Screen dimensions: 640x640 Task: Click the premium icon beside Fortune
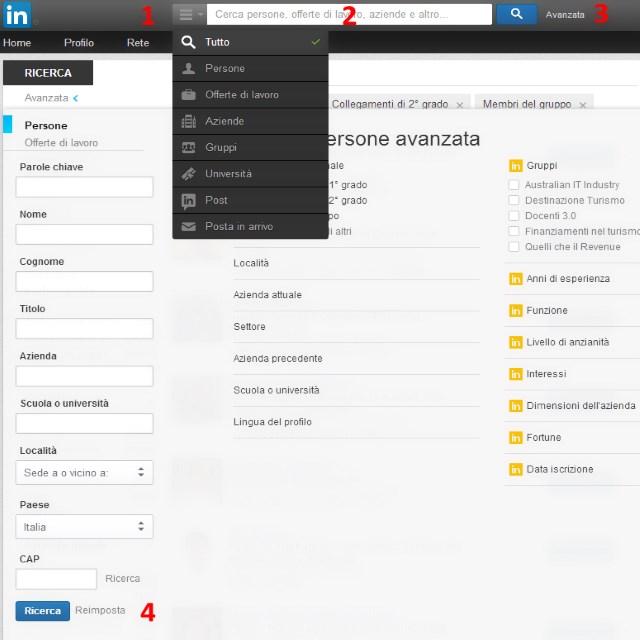[516, 438]
